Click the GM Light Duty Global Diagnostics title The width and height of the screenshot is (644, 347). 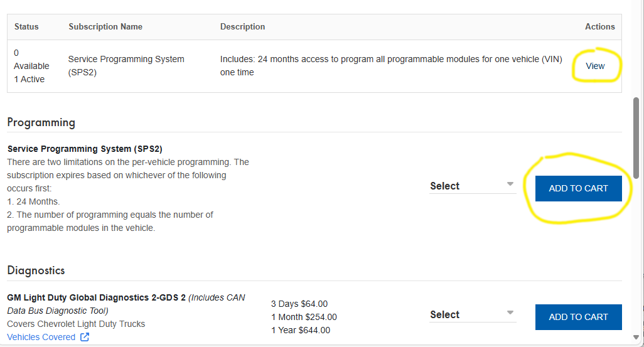(x=96, y=297)
